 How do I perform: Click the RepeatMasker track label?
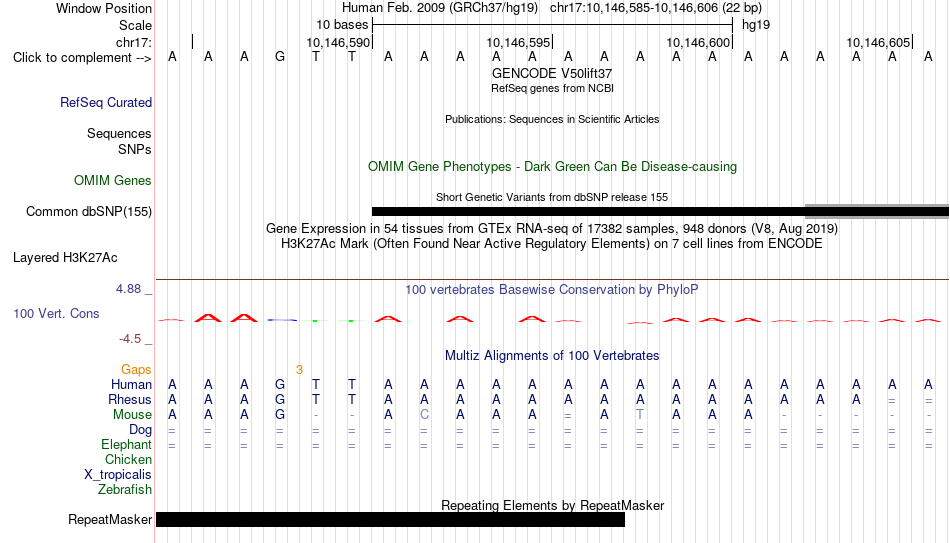[110, 519]
